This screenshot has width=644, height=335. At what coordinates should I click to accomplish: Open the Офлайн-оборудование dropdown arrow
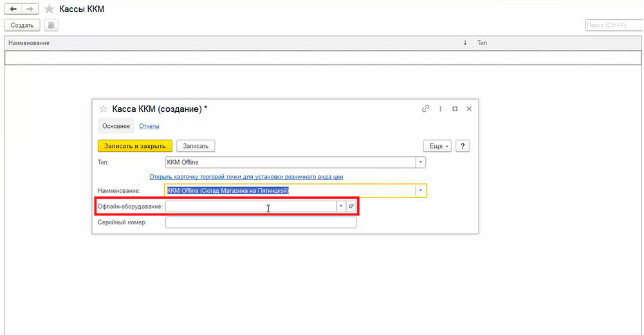tap(341, 206)
